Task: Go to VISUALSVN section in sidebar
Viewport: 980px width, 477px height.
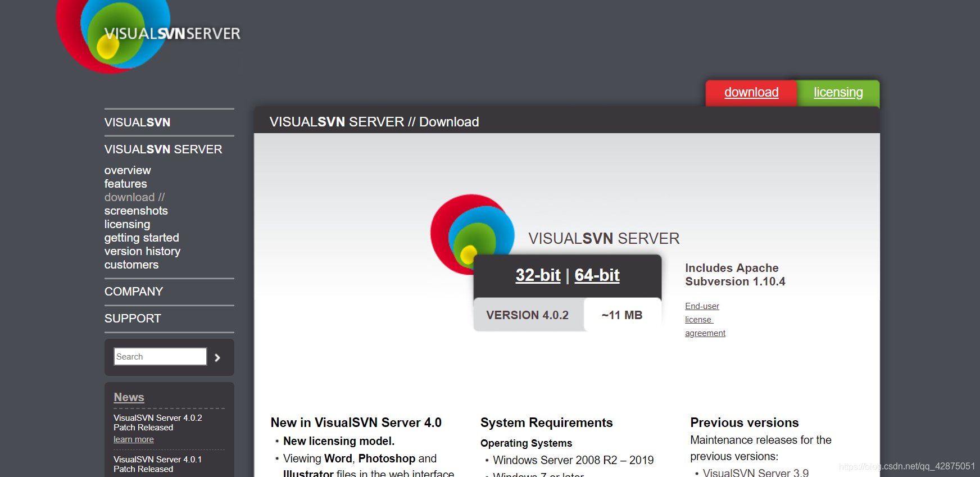Action: [x=137, y=122]
